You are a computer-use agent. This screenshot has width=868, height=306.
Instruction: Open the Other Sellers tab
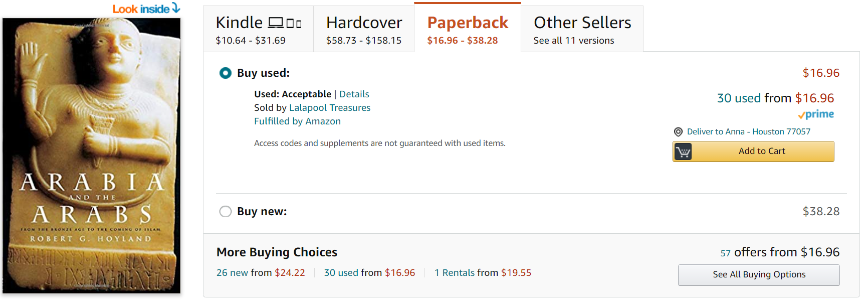582,30
